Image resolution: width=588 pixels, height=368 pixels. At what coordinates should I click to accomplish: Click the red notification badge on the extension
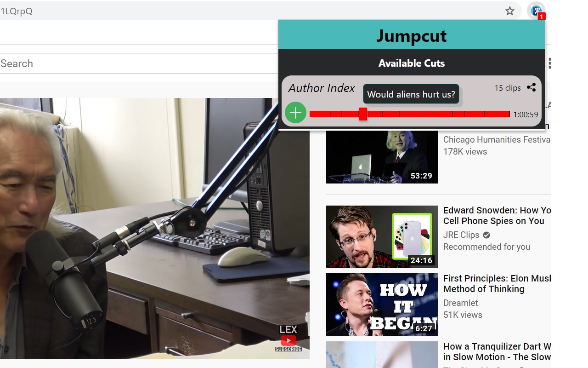pyautogui.click(x=542, y=16)
